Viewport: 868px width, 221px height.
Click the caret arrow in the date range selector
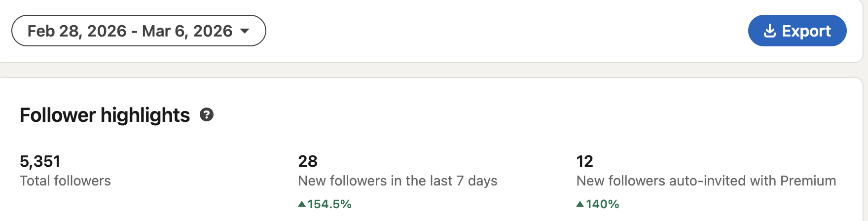click(x=245, y=31)
